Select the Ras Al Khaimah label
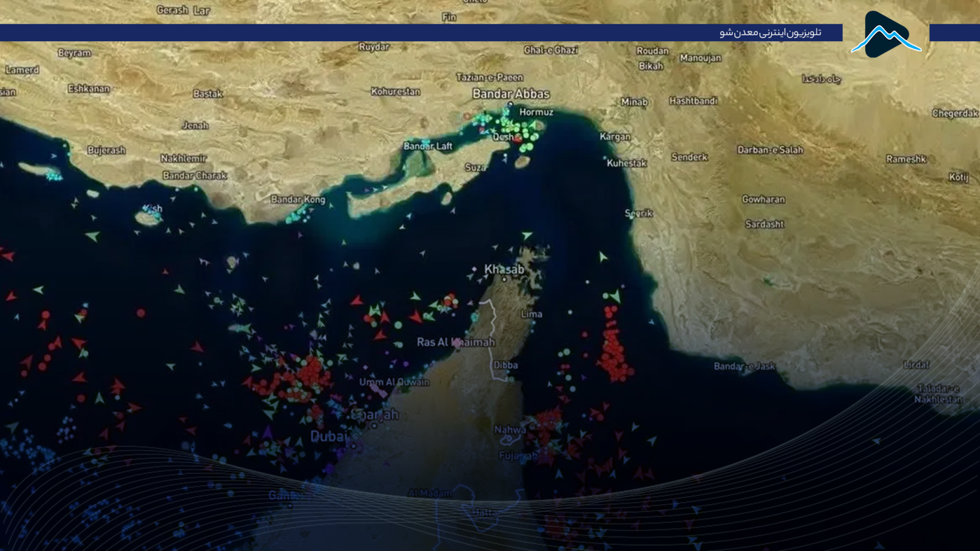 coord(455,342)
